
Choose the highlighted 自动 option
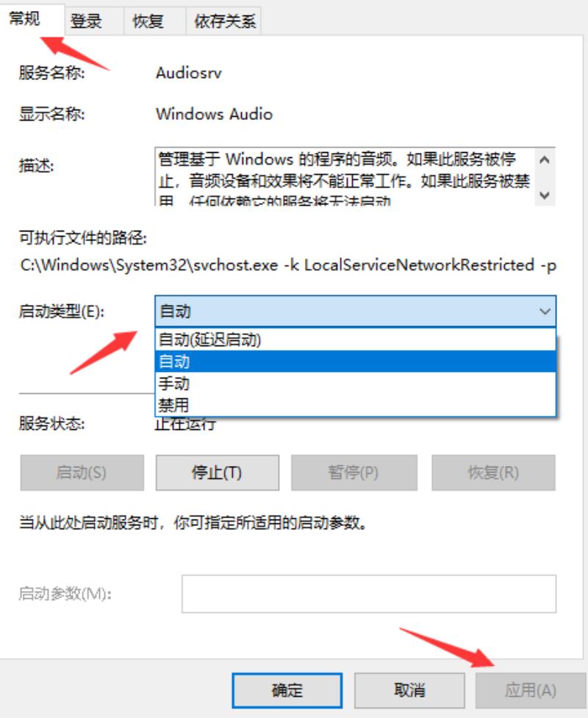point(355,362)
